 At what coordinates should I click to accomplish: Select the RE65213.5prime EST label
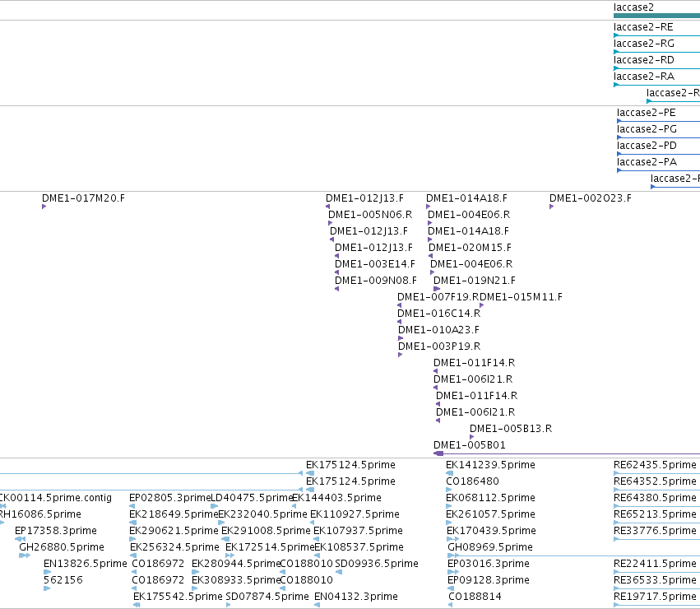tap(655, 514)
